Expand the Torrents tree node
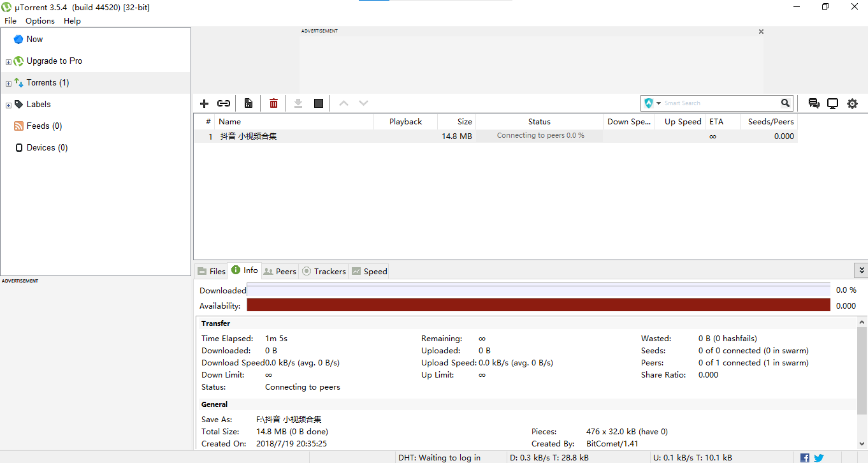 (x=8, y=84)
